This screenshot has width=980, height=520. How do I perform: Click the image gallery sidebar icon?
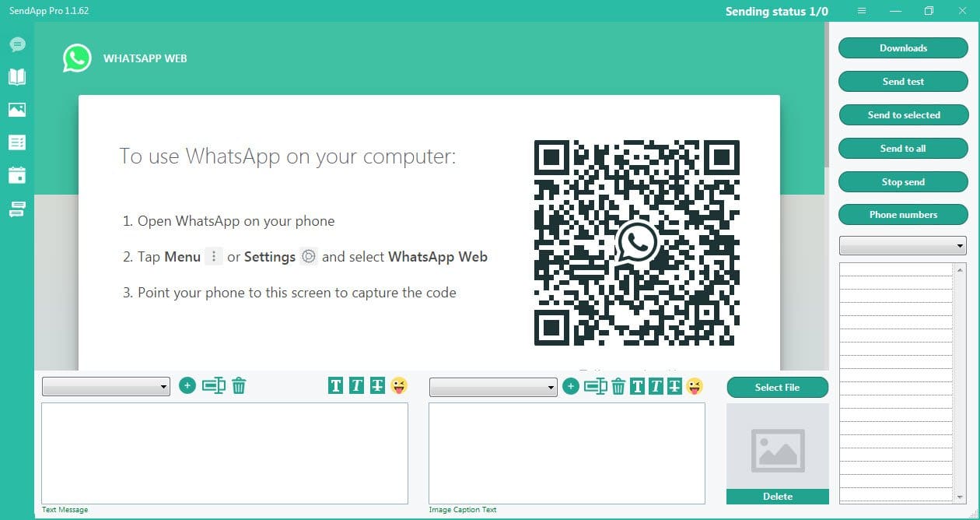pos(17,110)
